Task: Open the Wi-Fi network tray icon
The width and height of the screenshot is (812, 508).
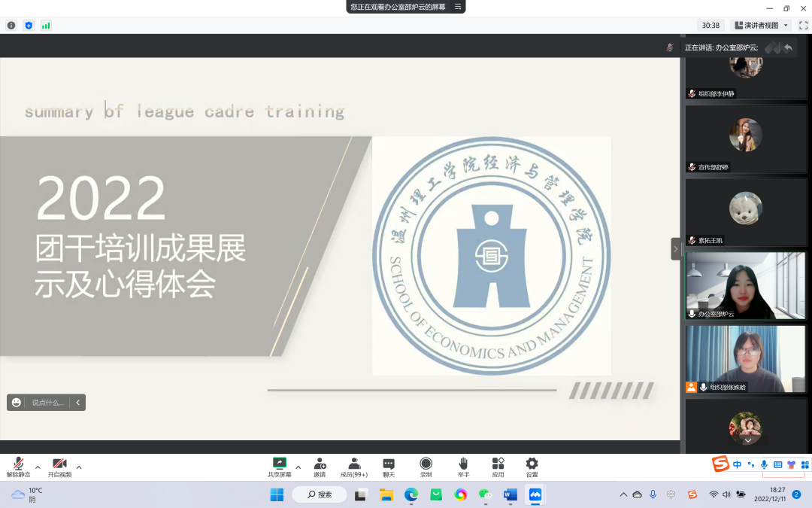Action: (714, 494)
